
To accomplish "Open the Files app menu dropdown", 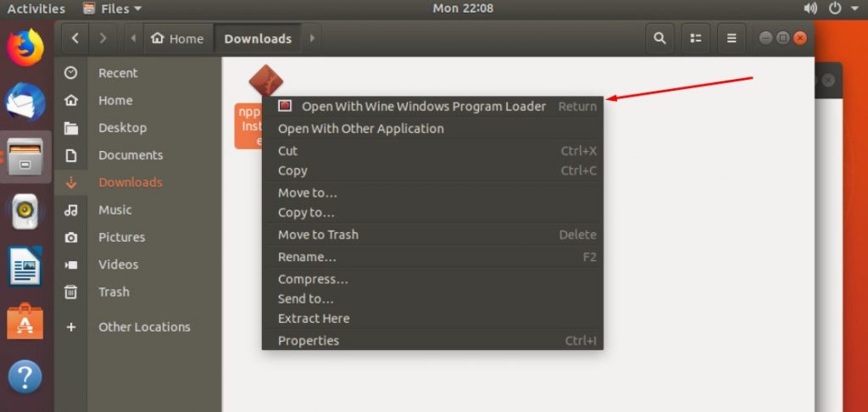I will click(113, 8).
